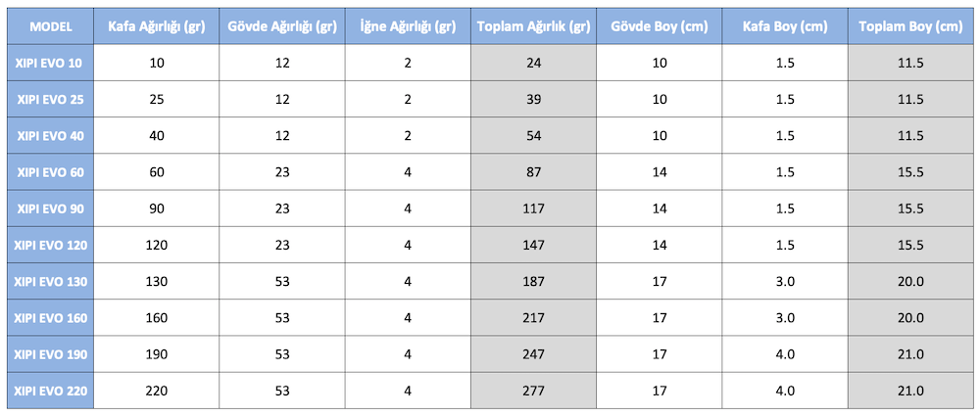980x417 pixels.
Task: Select the XIPI EVO 120 model cell
Action: pos(50,245)
